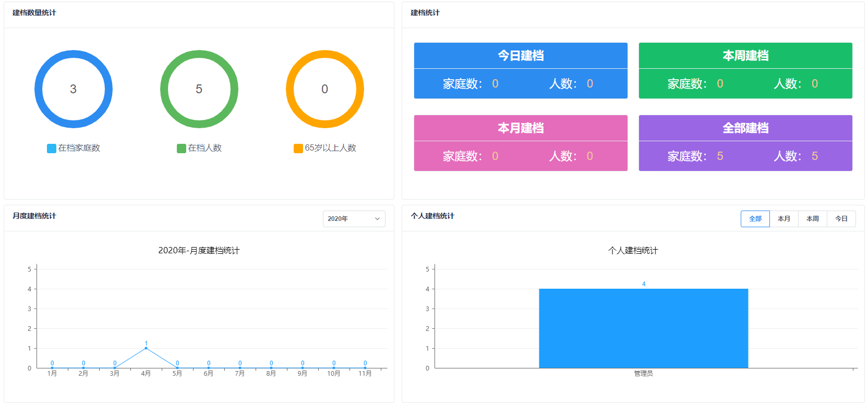
Task: Open the 本周建档 green card header
Action: 745,56
